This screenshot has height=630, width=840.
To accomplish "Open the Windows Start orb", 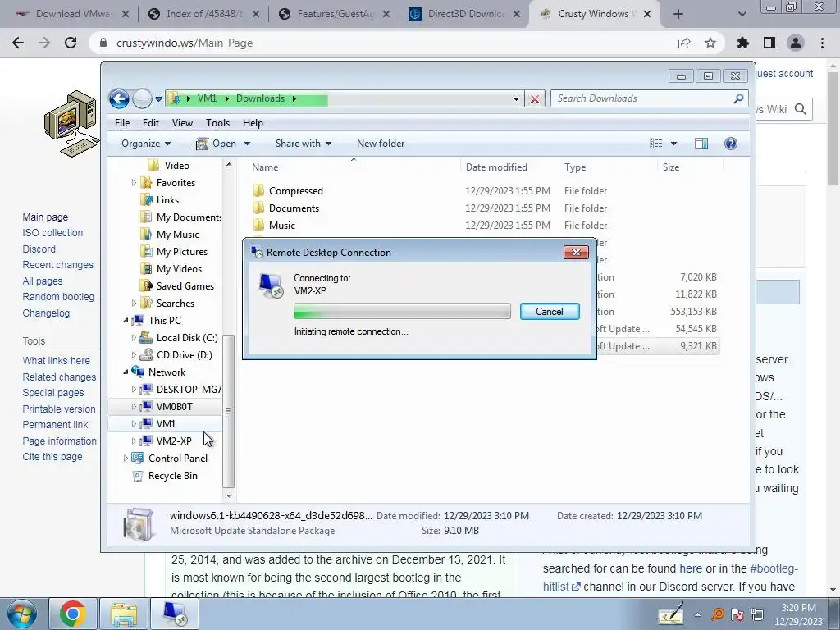I will pos(21,614).
